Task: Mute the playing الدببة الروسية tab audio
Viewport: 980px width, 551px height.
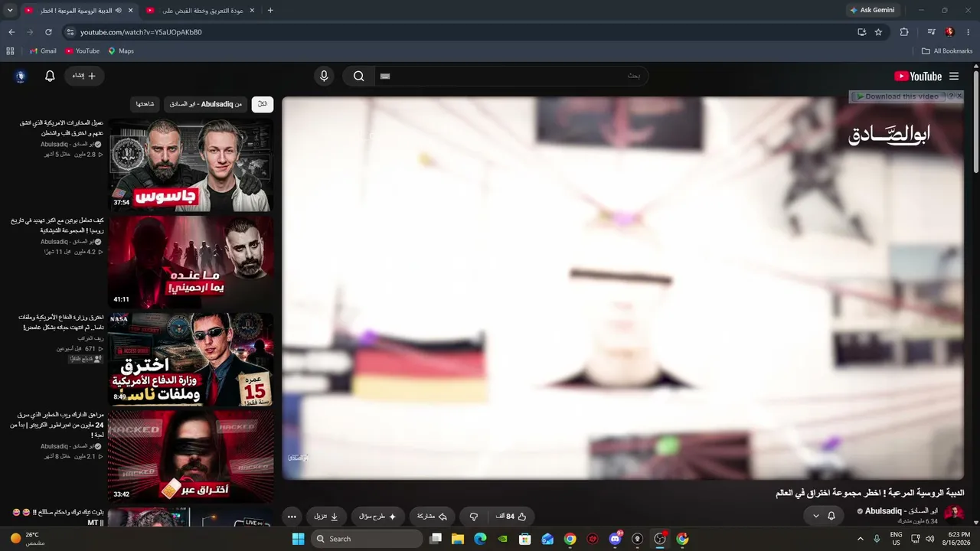Action: coord(119,10)
